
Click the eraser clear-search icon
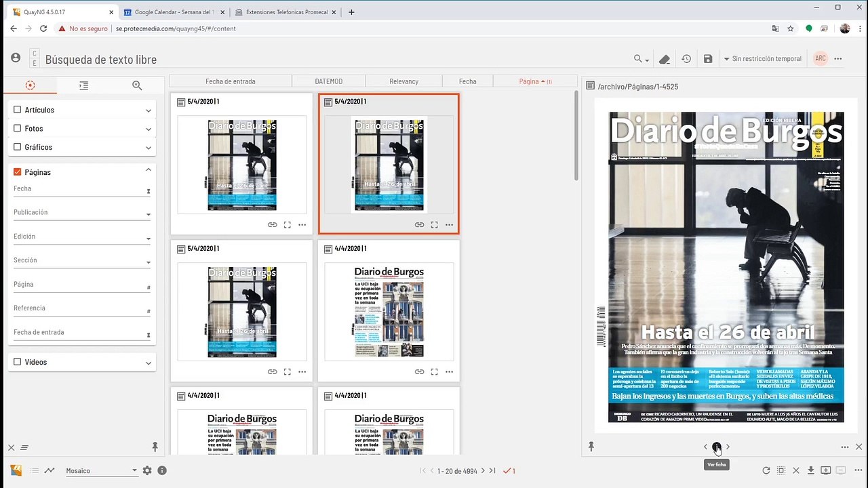click(x=665, y=59)
